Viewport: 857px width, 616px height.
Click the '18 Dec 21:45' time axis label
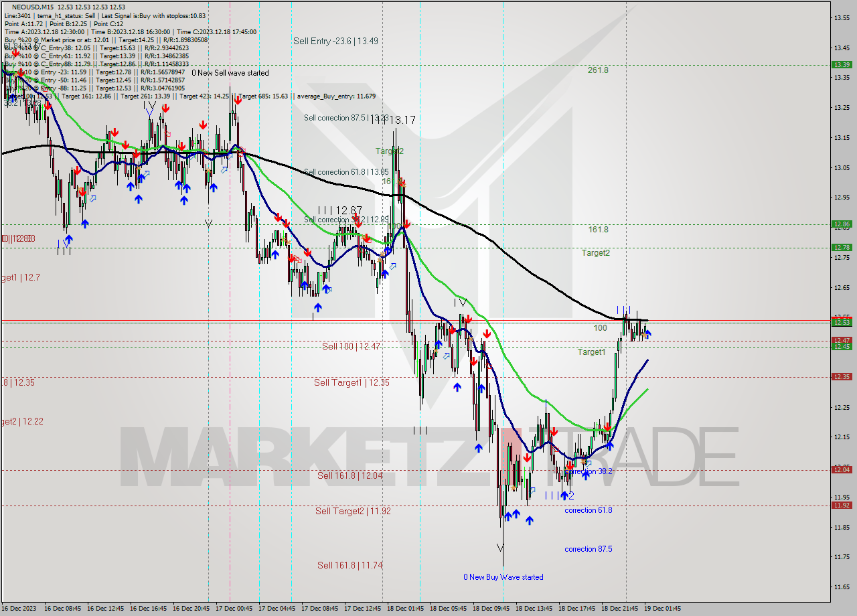[619, 609]
